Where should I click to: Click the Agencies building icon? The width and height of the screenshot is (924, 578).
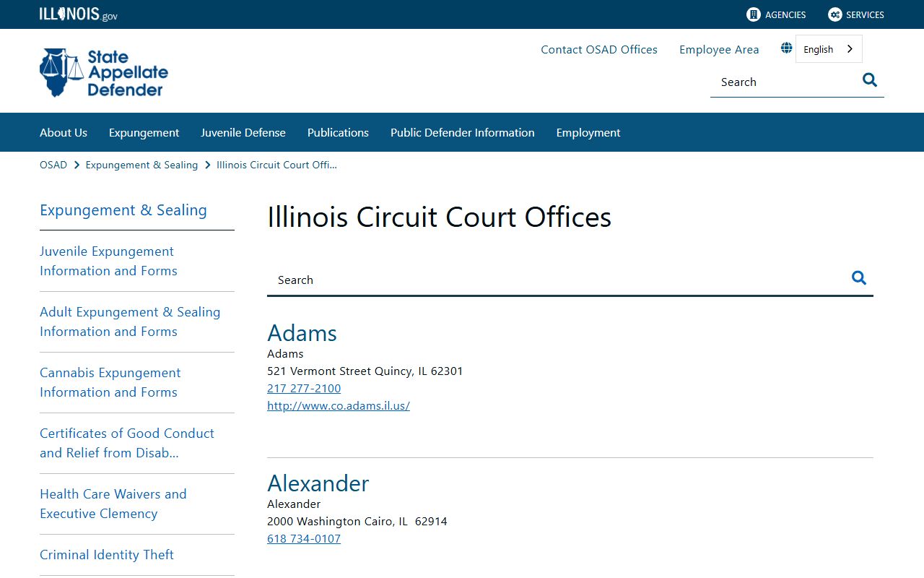(754, 14)
